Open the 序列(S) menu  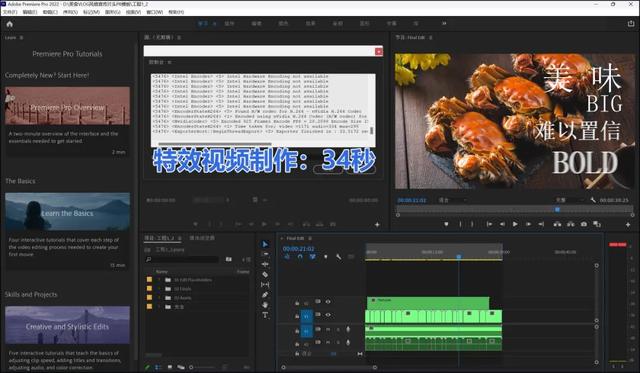70,12
